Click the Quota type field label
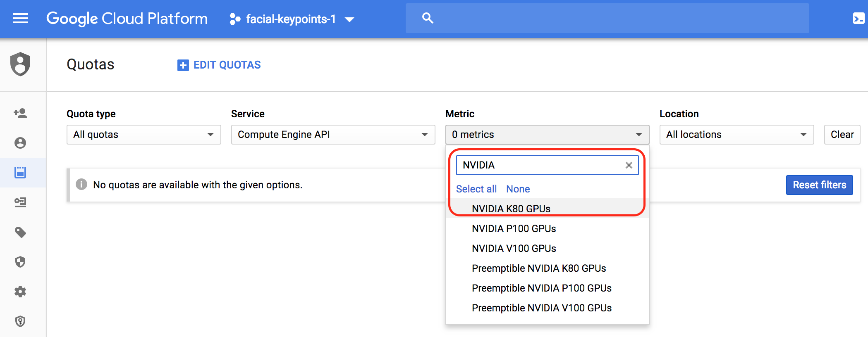Viewport: 868px width, 337px height. pos(91,114)
